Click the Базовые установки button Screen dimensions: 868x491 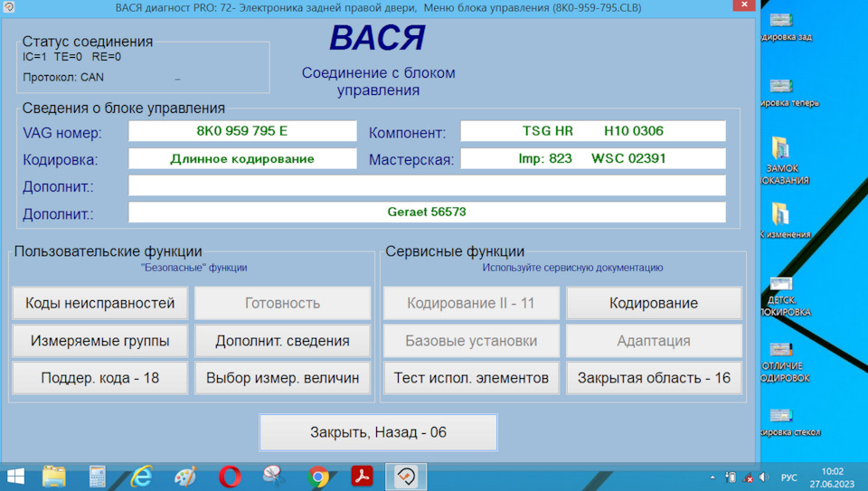(471, 340)
